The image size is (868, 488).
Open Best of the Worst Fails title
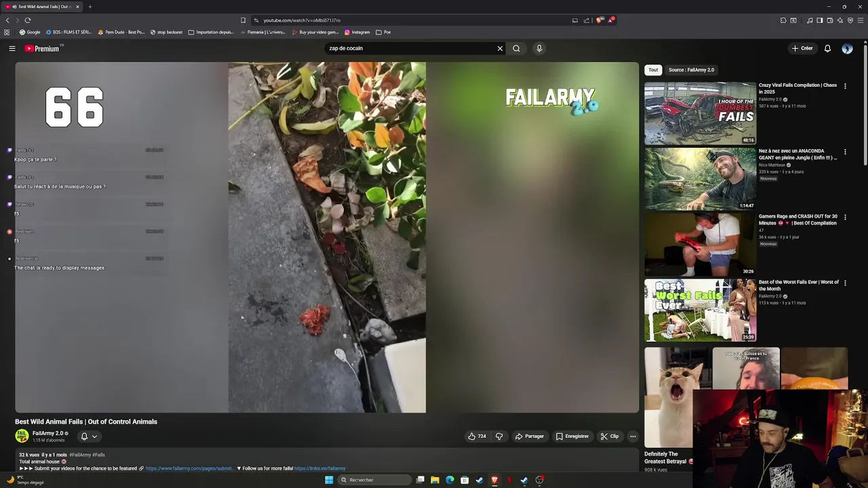(798, 285)
